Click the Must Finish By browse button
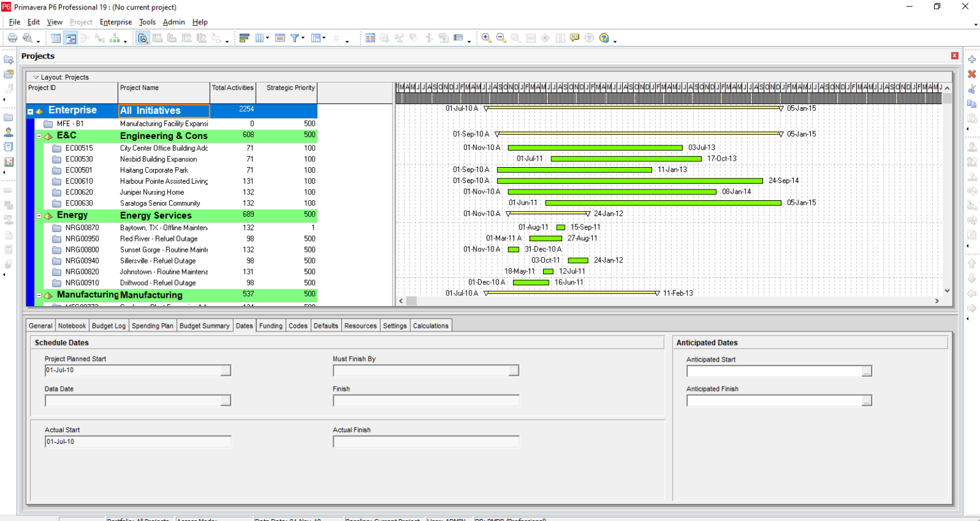The height and width of the screenshot is (521, 980). (515, 370)
